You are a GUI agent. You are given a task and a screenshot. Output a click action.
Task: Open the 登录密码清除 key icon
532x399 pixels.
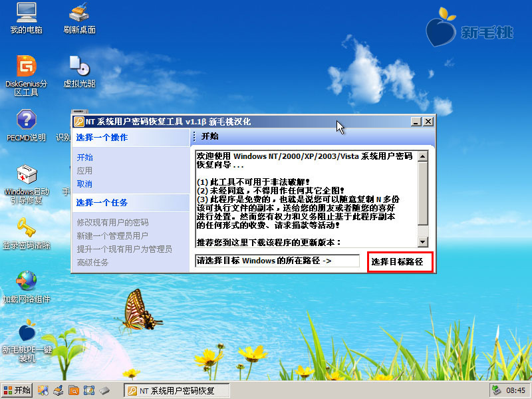[26, 234]
